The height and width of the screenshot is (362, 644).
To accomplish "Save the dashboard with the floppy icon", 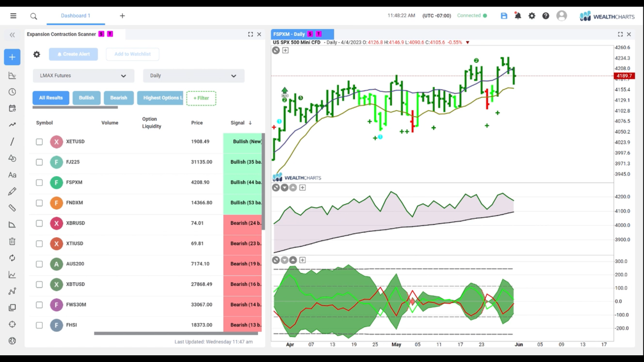I will click(504, 16).
